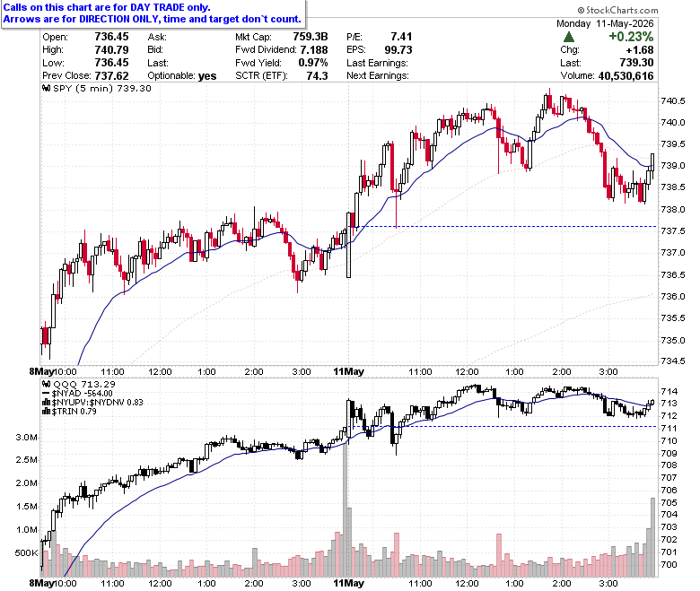
Task: Click the 8May marker on lower time axis
Action: (41, 583)
